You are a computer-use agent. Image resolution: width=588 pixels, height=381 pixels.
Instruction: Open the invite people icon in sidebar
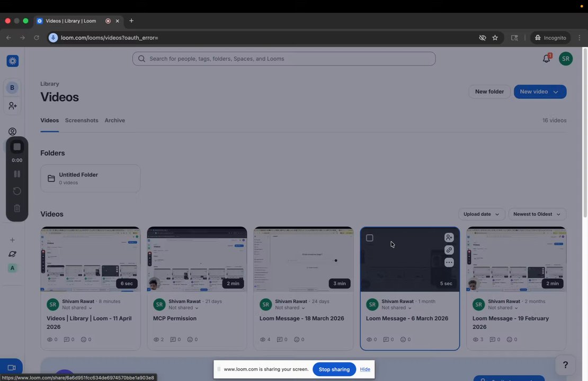point(12,106)
